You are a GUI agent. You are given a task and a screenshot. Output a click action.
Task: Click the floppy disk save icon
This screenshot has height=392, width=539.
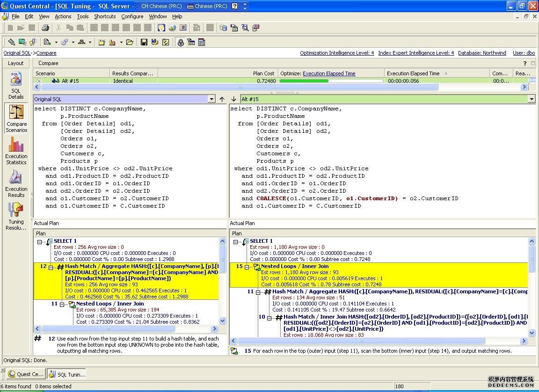(x=144, y=42)
